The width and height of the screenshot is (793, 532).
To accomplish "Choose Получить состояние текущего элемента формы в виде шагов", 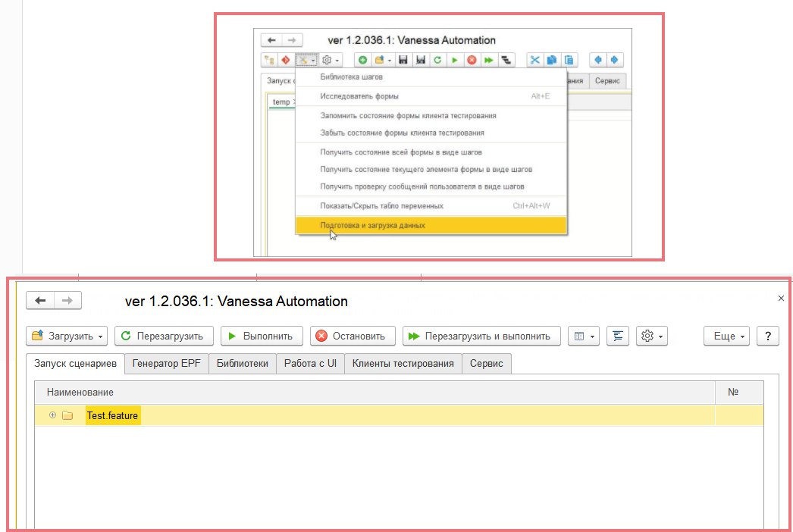I will [x=431, y=170].
